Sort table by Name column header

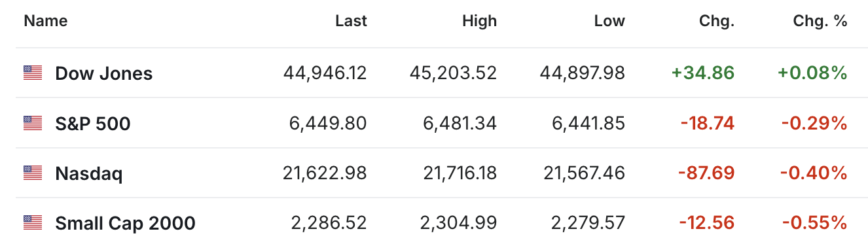click(46, 21)
